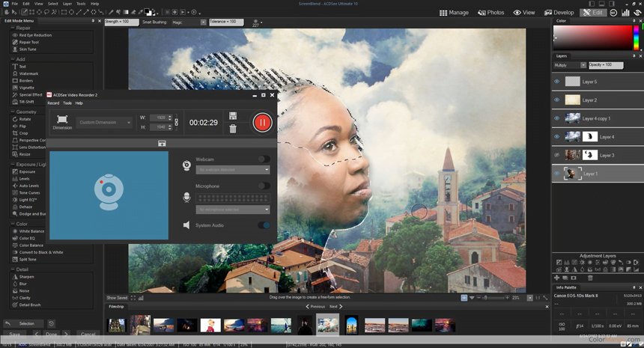Screen dimensions: 644x348
Task: Toggle visibility of Layer 4
Action: coord(557,137)
